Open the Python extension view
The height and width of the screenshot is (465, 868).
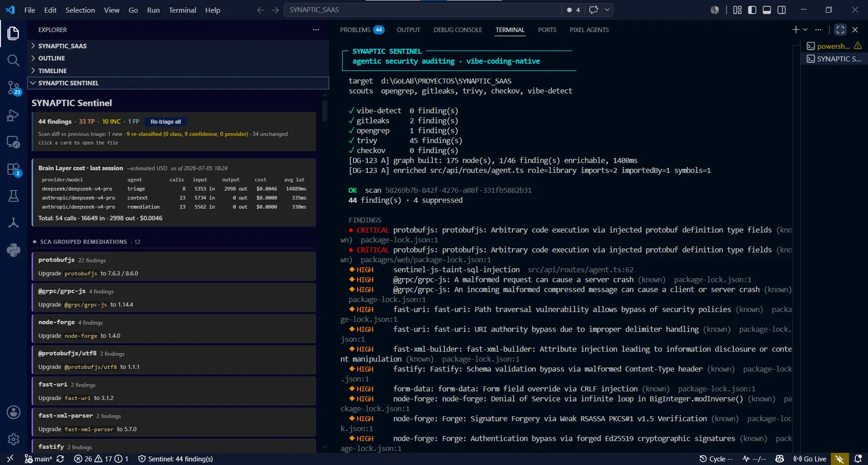click(14, 250)
